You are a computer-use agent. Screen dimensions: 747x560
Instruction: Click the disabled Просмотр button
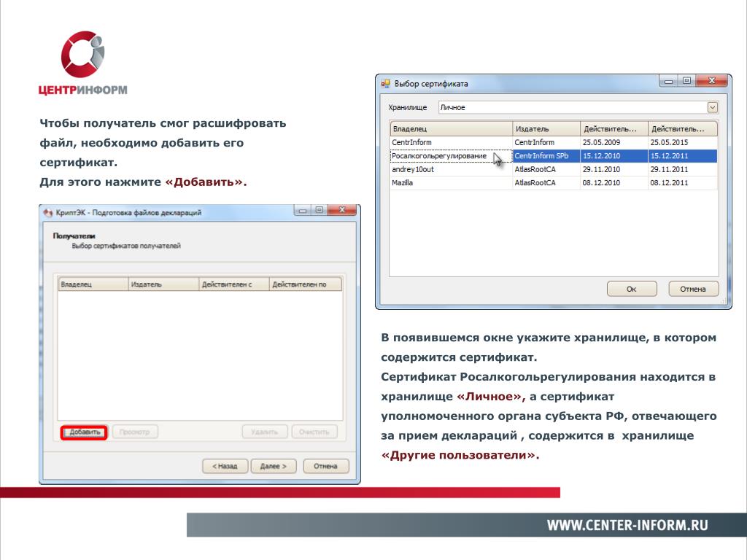tap(135, 432)
